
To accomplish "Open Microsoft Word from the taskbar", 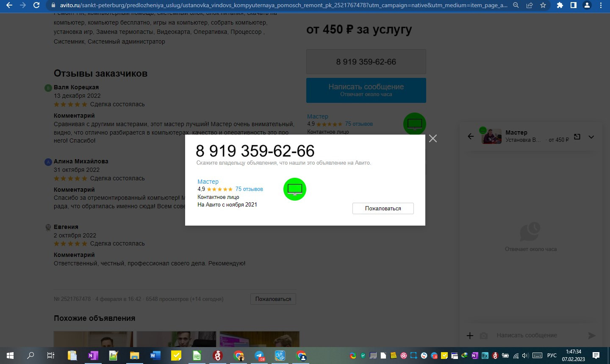I will click(x=155, y=356).
